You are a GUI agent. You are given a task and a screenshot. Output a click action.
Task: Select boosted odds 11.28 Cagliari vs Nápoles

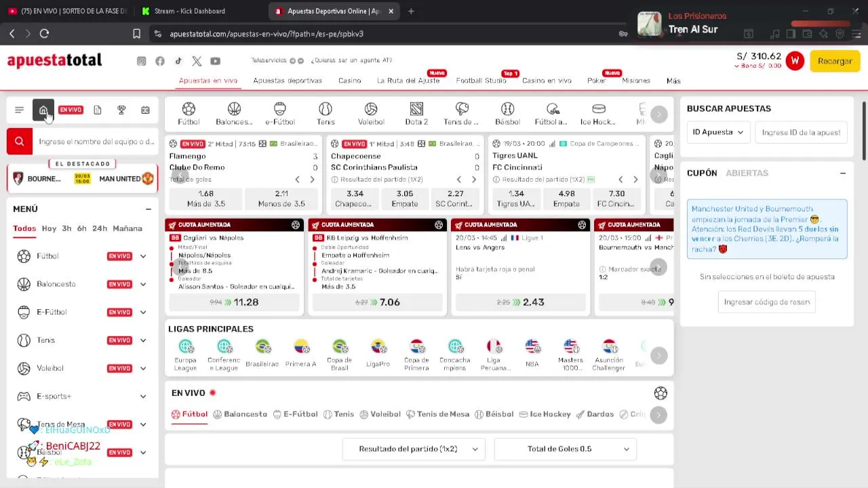(234, 302)
